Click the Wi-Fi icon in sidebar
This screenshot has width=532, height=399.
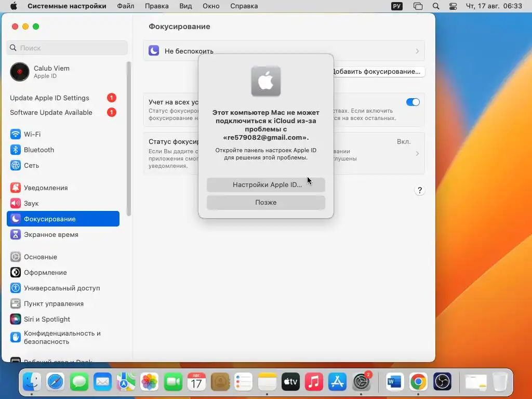(x=15, y=134)
